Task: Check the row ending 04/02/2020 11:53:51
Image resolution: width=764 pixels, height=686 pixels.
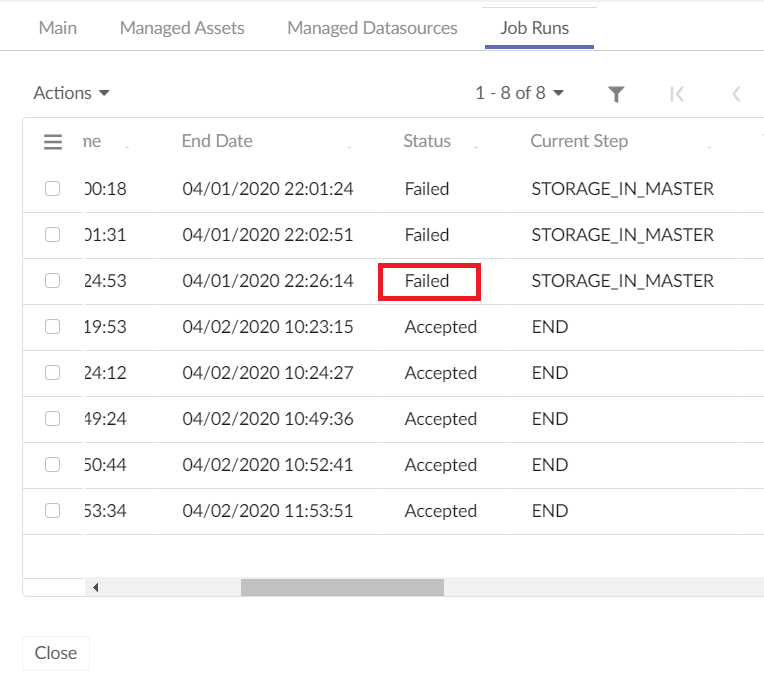Action: [53, 511]
